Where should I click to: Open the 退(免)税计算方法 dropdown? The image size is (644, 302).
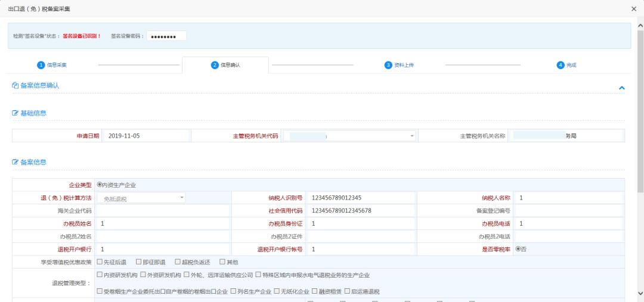182,198
